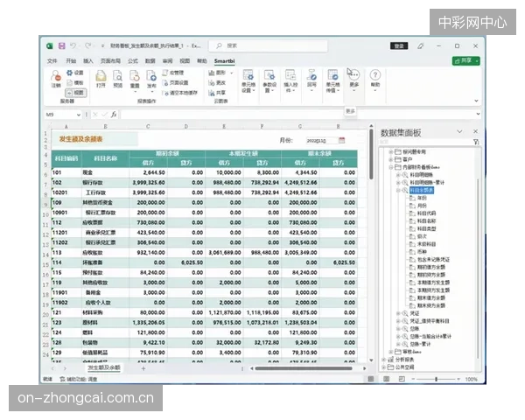Image resolution: width=525 pixels, height=420 pixels.
Task: Expand the formula bar chevron
Action: (x=478, y=115)
